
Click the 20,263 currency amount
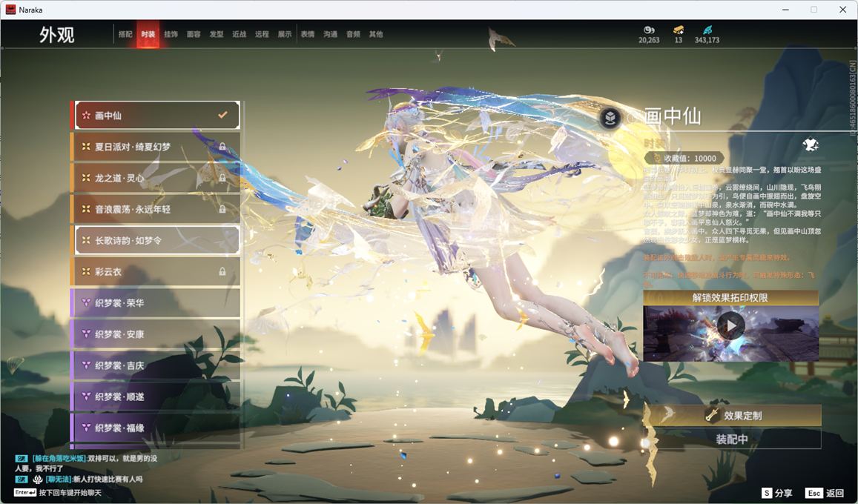pos(649,40)
